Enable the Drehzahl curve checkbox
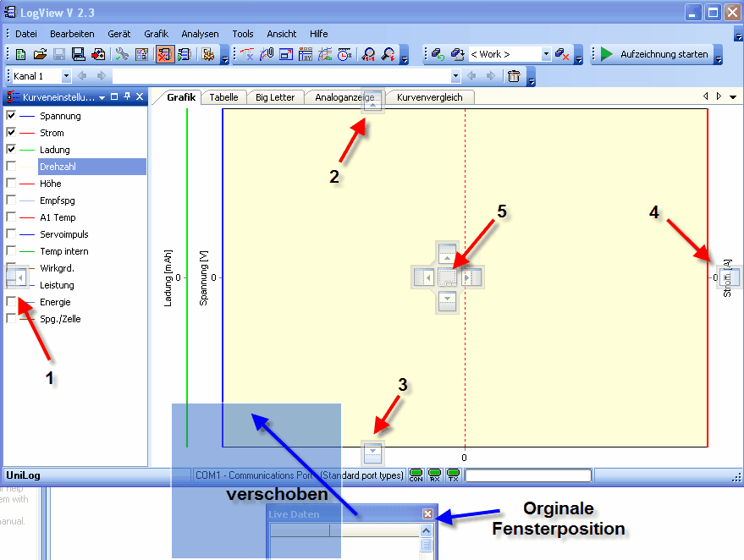 [x=11, y=166]
